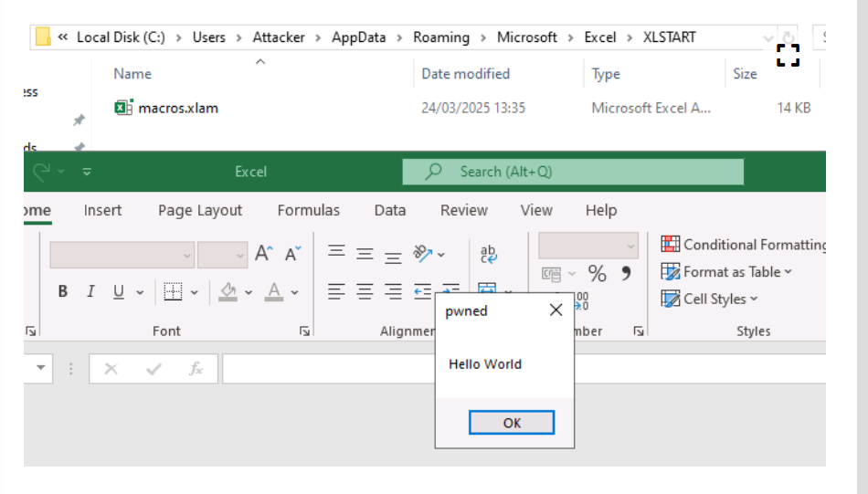This screenshot has height=494, width=868.
Task: Go to Roaming folder in breadcrumb
Action: coord(441,37)
